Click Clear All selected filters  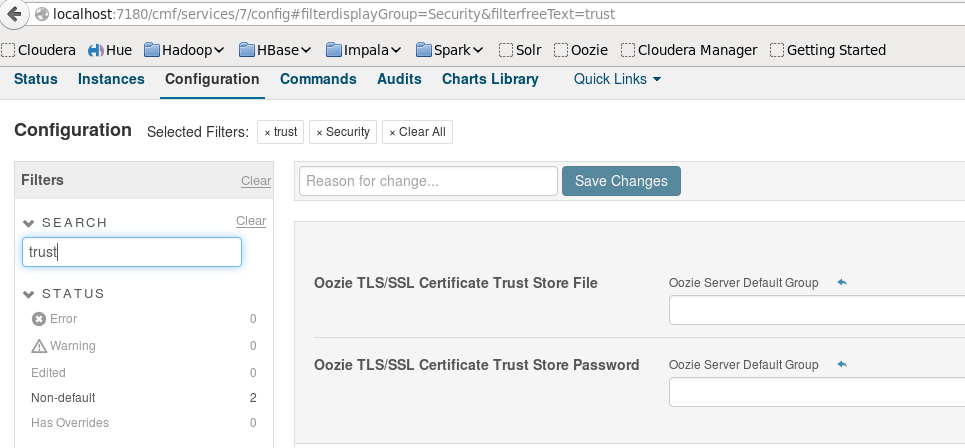[x=417, y=132]
